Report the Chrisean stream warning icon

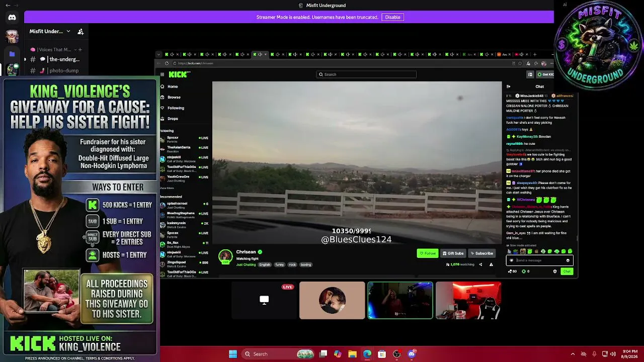click(x=491, y=264)
